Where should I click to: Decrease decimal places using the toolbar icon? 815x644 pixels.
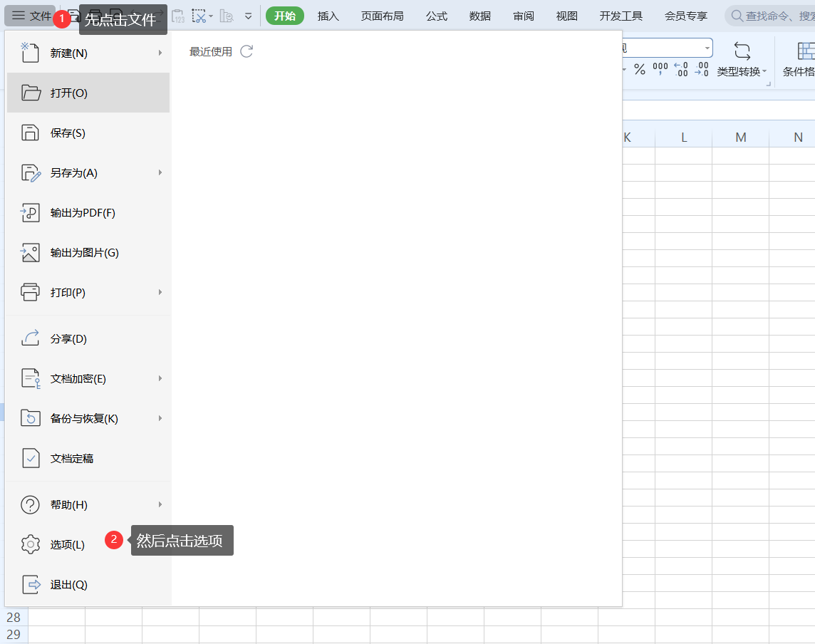tap(701, 68)
